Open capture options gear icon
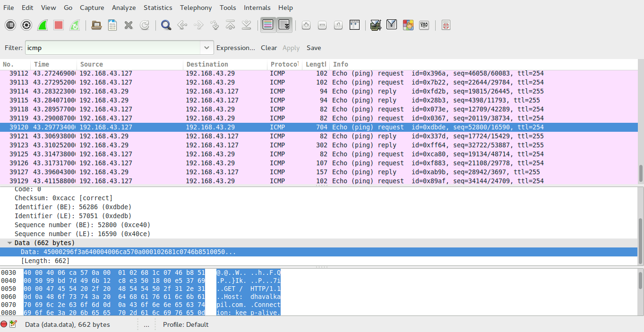Screen dimensions: 644x332 coord(26,25)
